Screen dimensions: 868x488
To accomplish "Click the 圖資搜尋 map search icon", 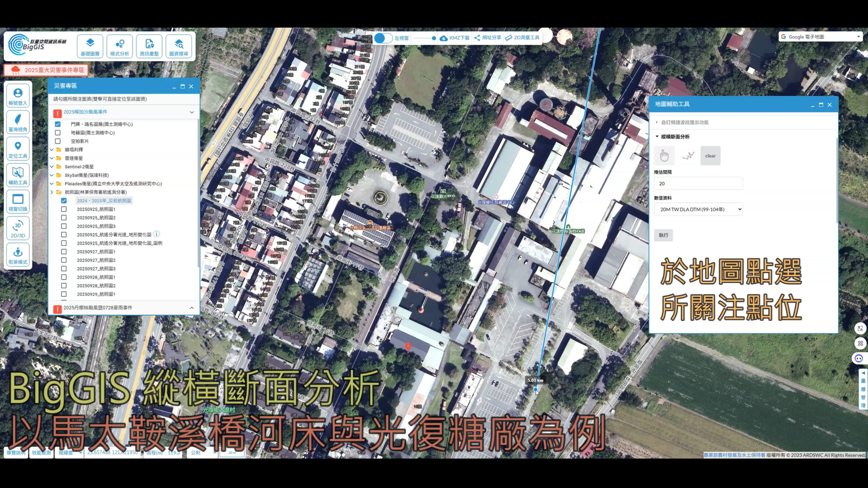I will 179,46.
